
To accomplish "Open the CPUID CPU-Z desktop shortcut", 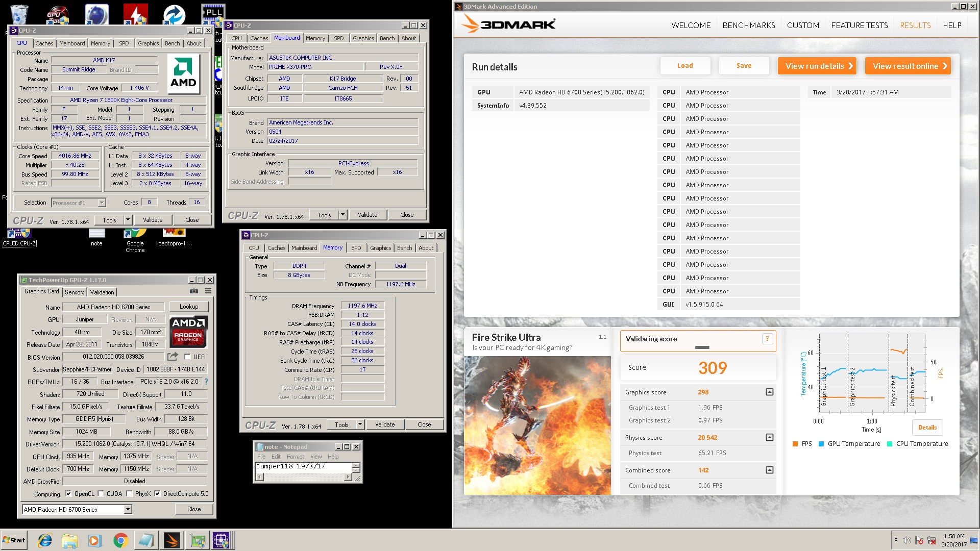I will (19, 238).
